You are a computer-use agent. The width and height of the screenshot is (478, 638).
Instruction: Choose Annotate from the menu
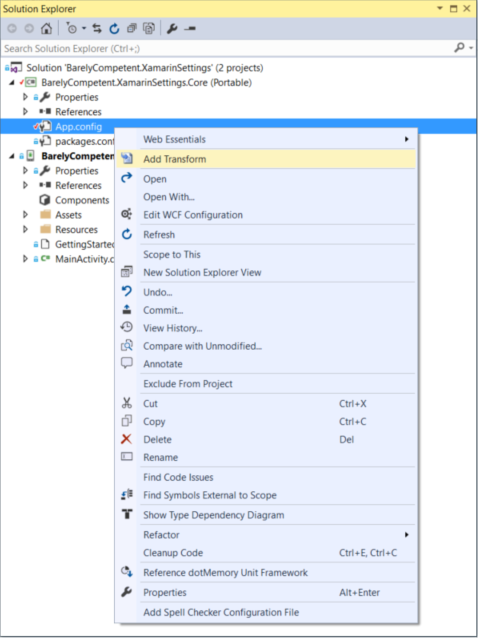266,364
